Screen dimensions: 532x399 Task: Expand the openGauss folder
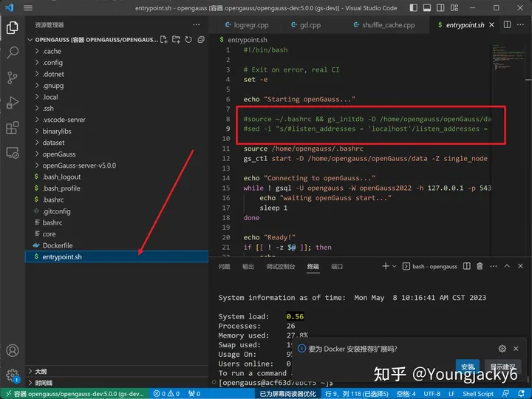tap(117, 154)
